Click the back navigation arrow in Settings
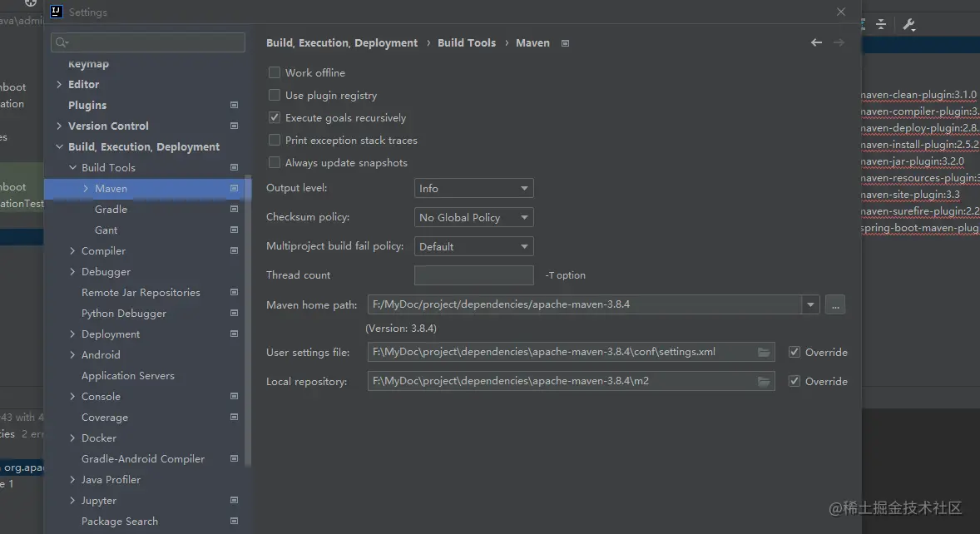Image resolution: width=980 pixels, height=534 pixels. (x=816, y=42)
